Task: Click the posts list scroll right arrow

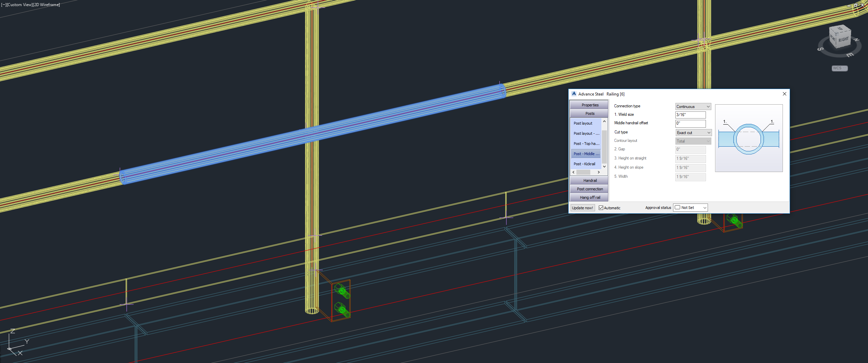Action: (599, 172)
